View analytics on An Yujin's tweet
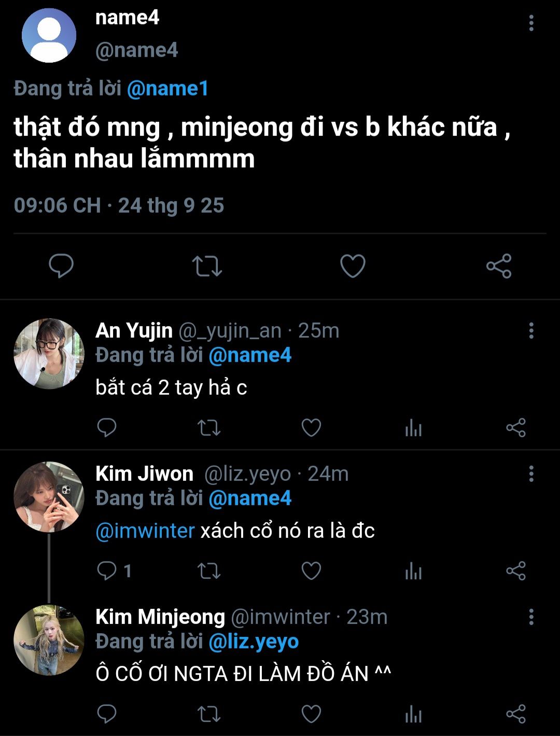Screen dimensions: 560x736 pos(413,428)
